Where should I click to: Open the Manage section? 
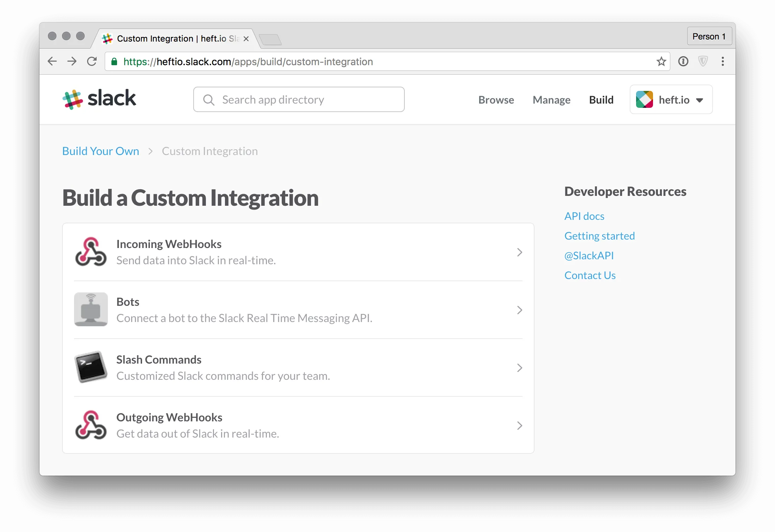point(551,100)
